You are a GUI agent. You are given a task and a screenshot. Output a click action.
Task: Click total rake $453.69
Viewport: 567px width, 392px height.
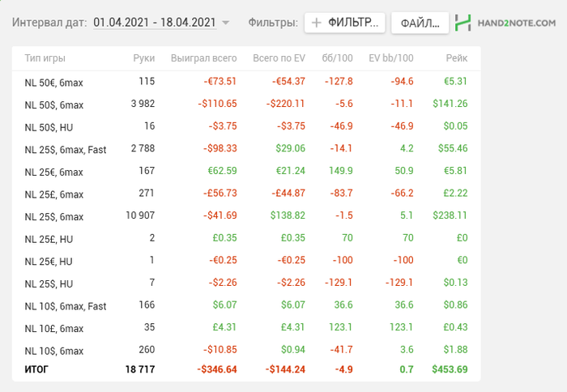tap(450, 369)
